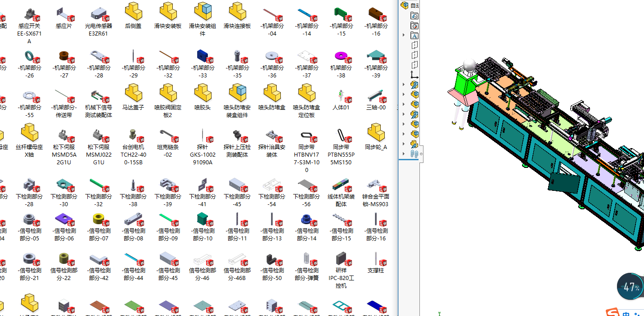
Task: Click the top-level assembly icon in tree
Action: click(x=404, y=5)
